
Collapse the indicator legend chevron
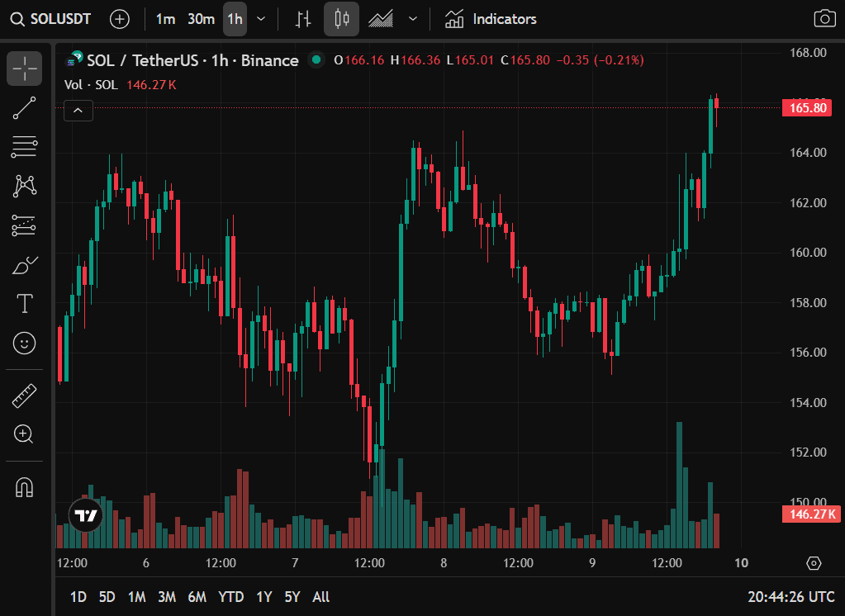pos(78,110)
